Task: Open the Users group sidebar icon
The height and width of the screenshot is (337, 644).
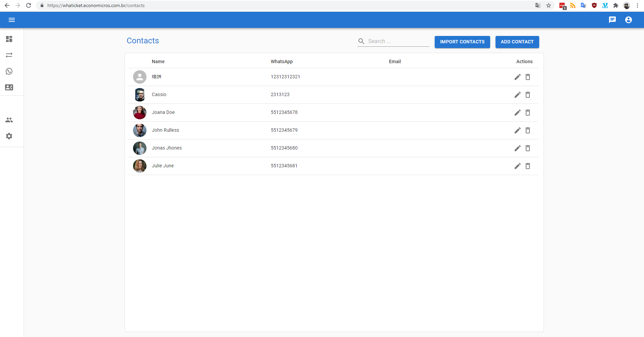Action: 9,120
